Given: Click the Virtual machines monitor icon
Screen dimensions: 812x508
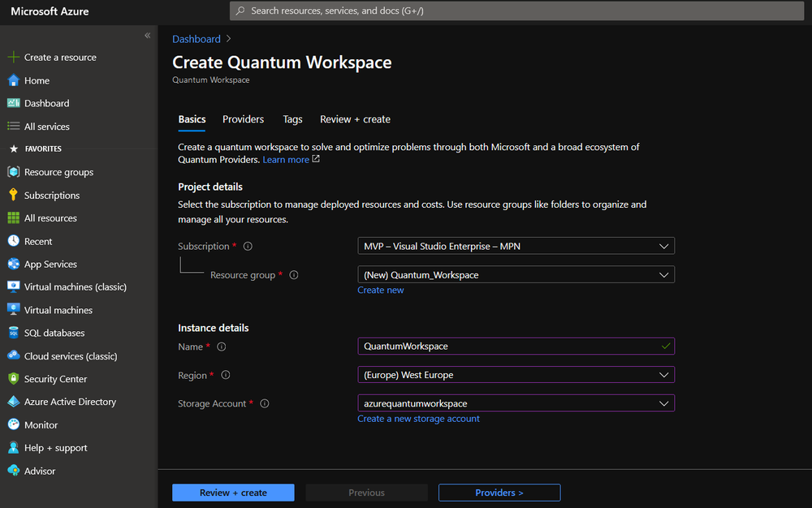Looking at the screenshot, I should [x=14, y=310].
